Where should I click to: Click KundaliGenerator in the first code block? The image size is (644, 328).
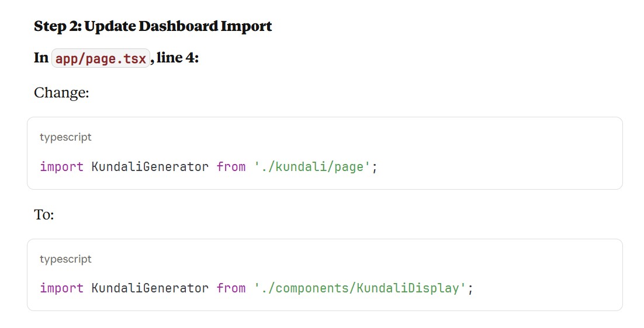tap(150, 167)
